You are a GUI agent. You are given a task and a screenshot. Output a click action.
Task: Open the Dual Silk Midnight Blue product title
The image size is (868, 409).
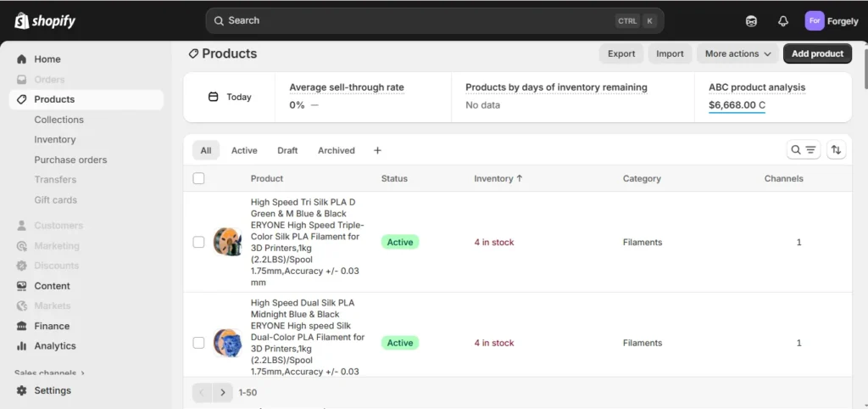(x=307, y=337)
